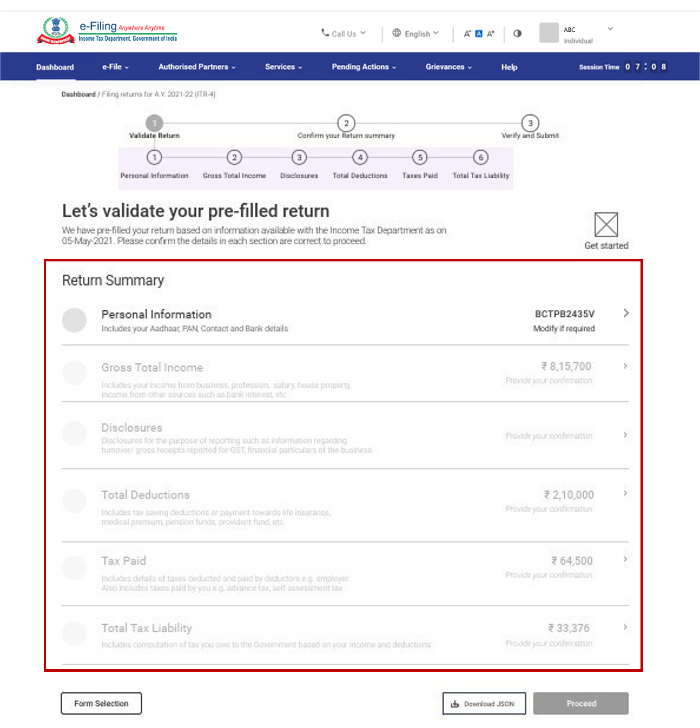This screenshot has width=700, height=728.
Task: Expand Total Deductions row chevron
Action: (626, 494)
